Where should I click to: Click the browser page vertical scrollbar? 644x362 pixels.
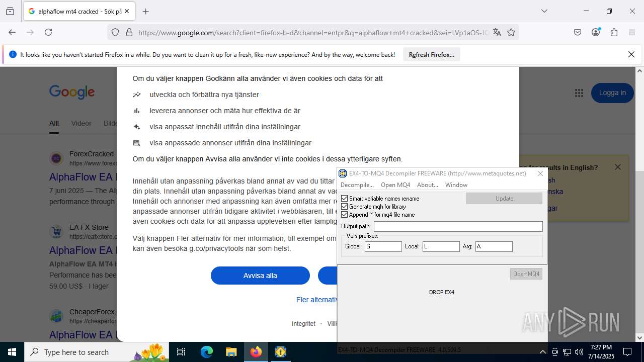(639, 204)
